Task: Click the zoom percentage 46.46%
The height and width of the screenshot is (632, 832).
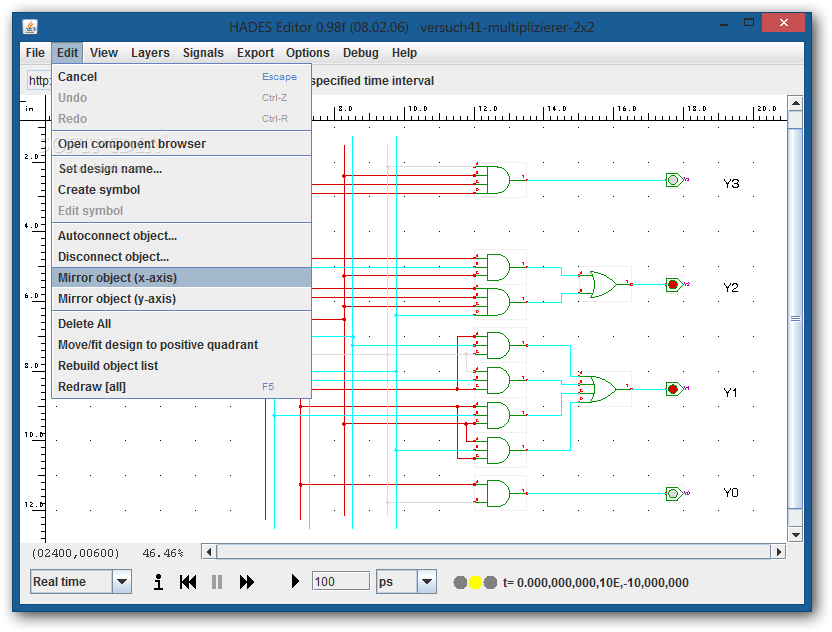Action: coord(163,553)
